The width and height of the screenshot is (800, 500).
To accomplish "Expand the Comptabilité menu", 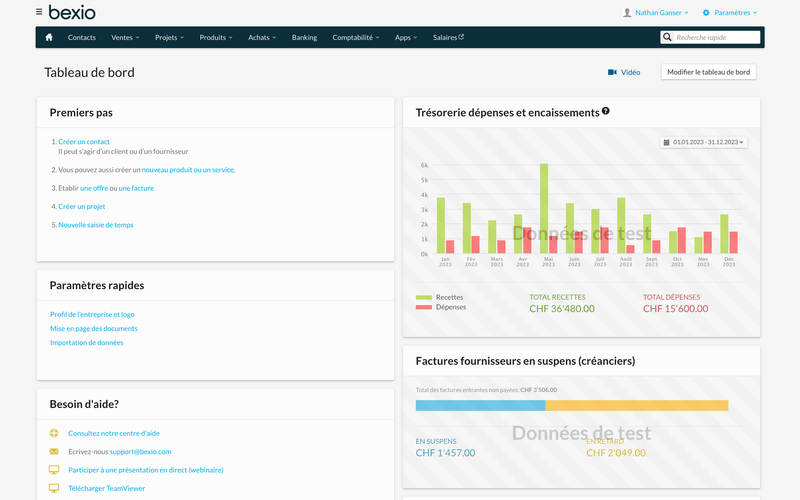I will tap(356, 37).
